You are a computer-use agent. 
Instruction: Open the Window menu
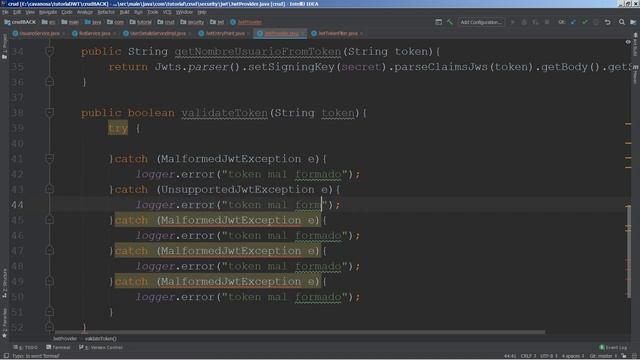(184, 12)
